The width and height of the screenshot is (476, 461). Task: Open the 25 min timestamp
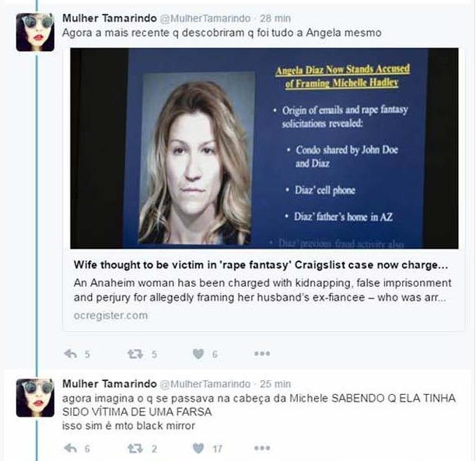click(x=275, y=384)
